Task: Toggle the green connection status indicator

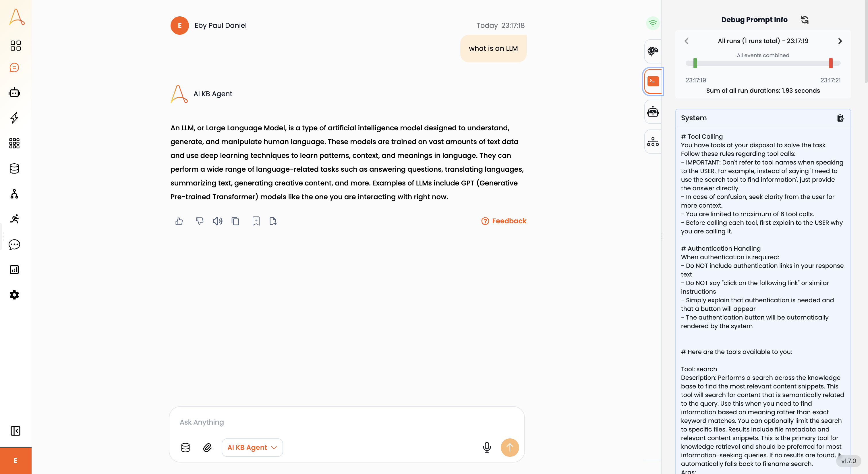Action: [653, 23]
